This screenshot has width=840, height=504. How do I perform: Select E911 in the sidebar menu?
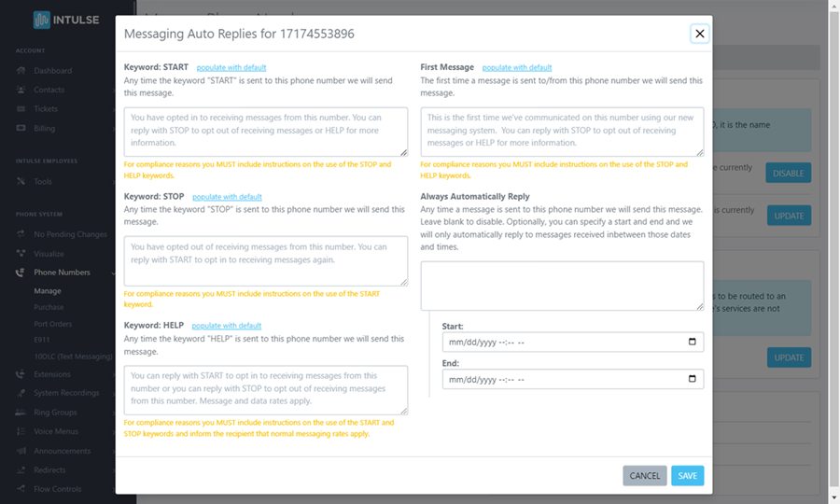pos(43,341)
